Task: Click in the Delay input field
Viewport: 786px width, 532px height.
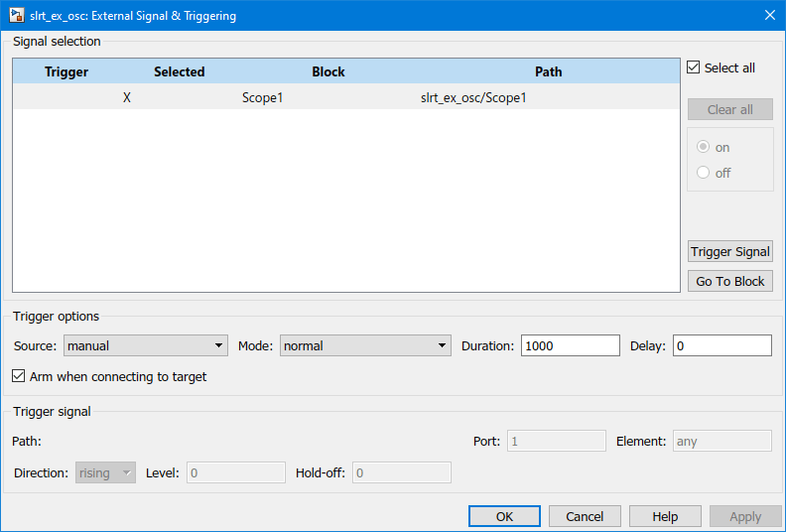Action: tap(721, 345)
